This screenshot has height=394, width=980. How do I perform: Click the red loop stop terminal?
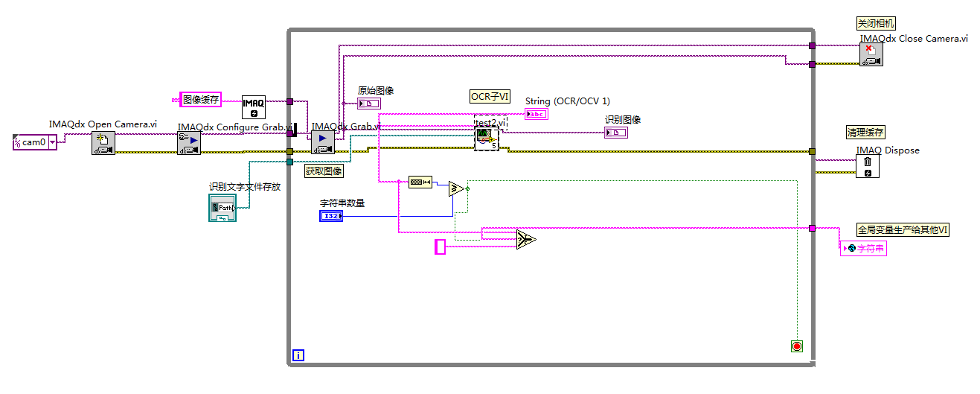coord(797,346)
